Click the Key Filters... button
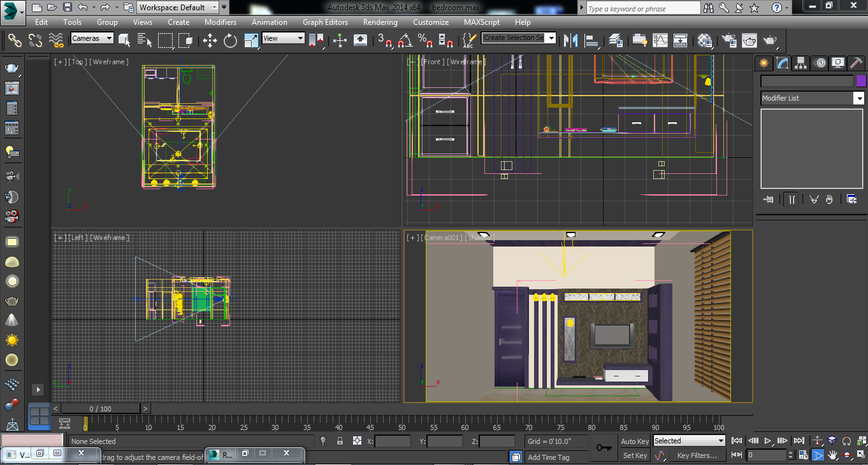The width and height of the screenshot is (868, 465). (x=697, y=455)
